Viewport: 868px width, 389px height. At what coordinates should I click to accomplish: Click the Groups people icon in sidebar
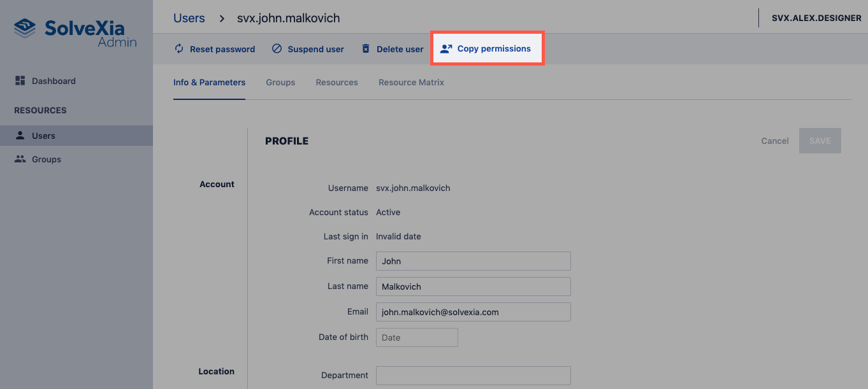(x=20, y=159)
